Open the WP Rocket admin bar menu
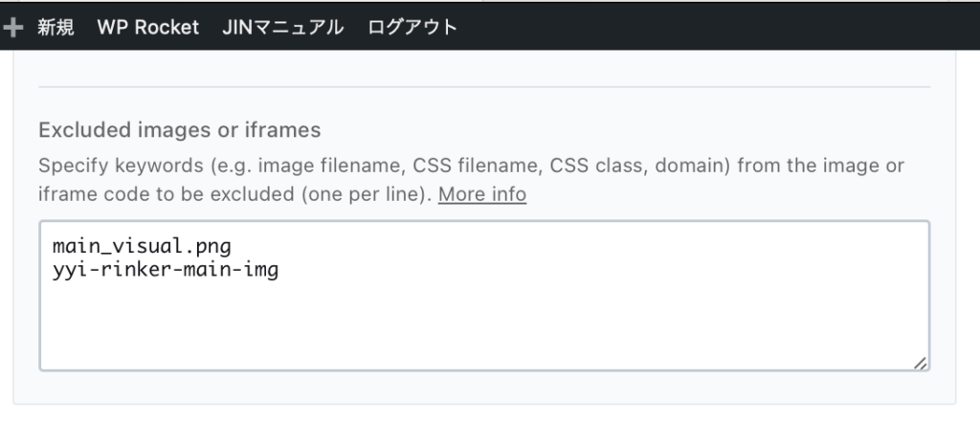 pyautogui.click(x=147, y=28)
